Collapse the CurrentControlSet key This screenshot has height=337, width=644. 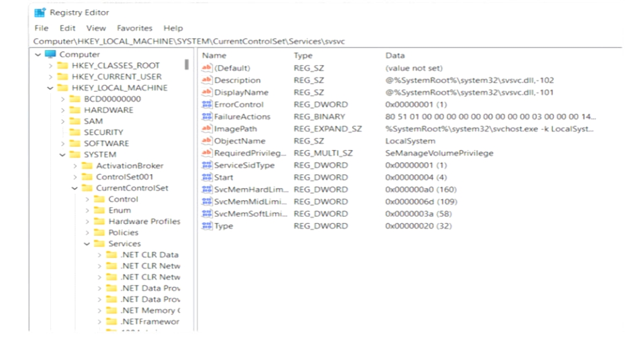[x=75, y=188]
